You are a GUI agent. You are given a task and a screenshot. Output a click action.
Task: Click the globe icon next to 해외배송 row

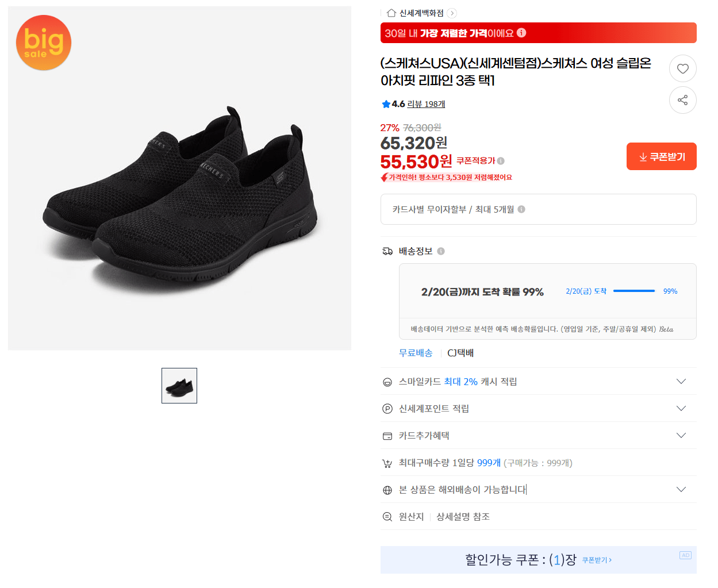[x=387, y=489]
